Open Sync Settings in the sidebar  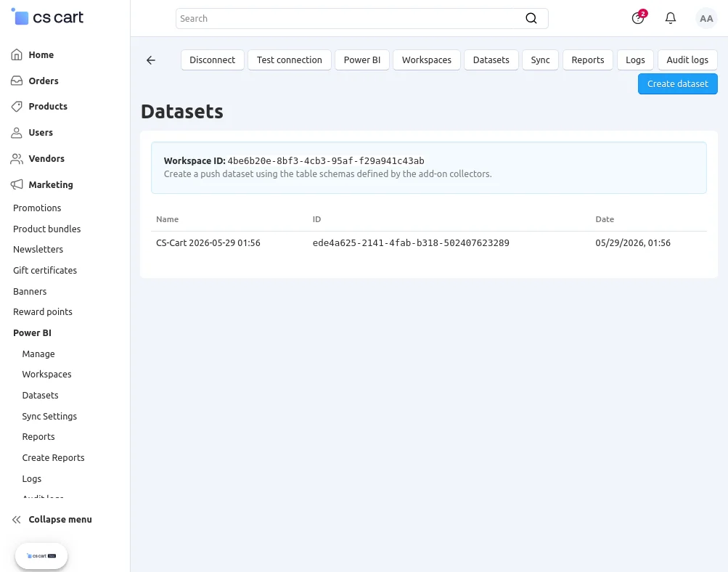49,417
